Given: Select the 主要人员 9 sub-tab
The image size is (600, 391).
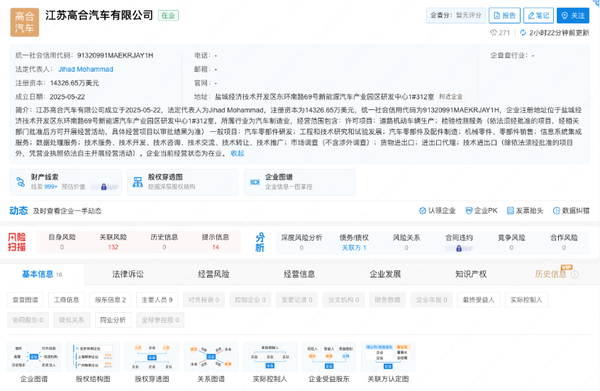Looking at the screenshot, I should pyautogui.click(x=157, y=300).
